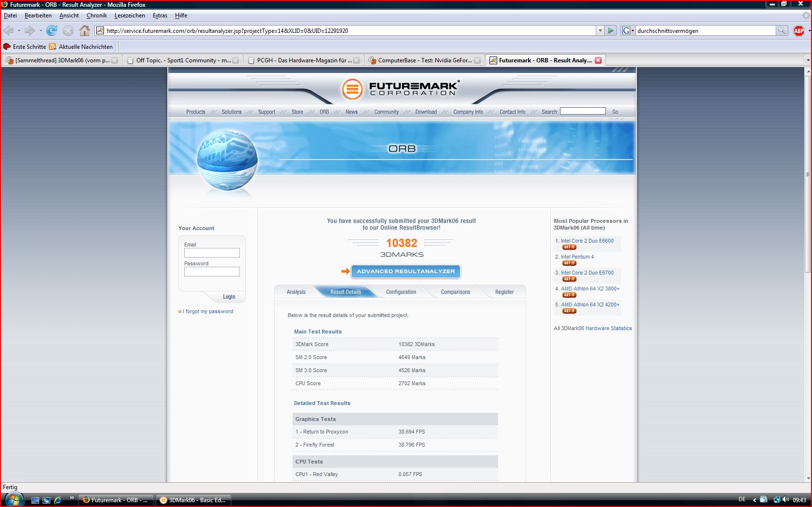The image size is (812, 507).
Task: Open the list all tabs dropdown
Action: click(x=808, y=60)
